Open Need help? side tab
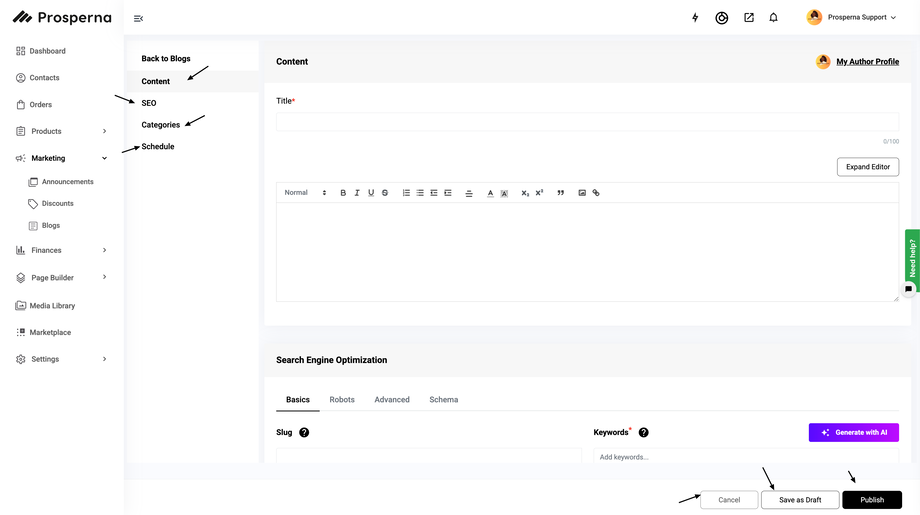 click(912, 258)
